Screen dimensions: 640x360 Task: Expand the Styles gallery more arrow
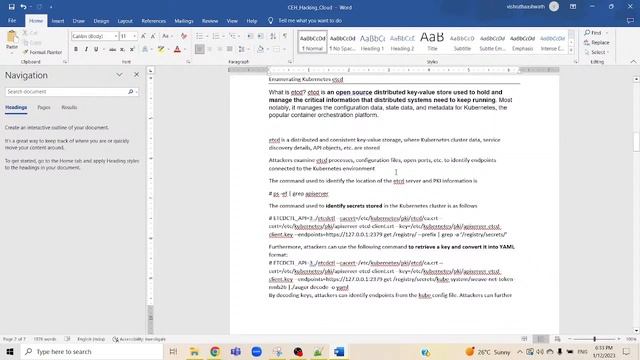pos(571,50)
